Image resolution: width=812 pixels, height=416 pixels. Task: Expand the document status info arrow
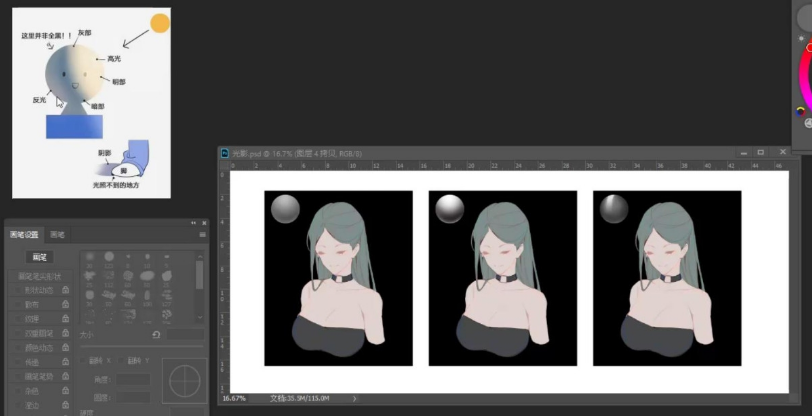(354, 398)
